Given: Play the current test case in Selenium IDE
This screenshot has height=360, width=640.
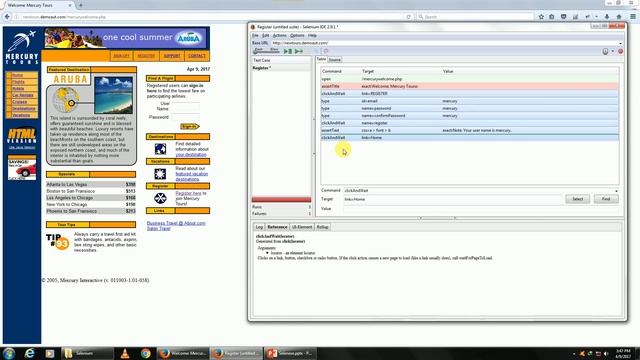Looking at the screenshot, I should coord(299,51).
